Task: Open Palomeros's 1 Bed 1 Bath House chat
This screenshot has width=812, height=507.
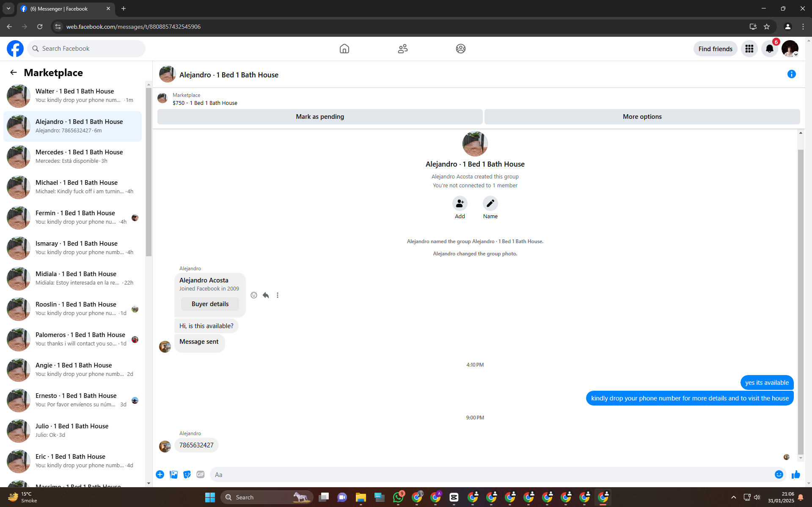Action: click(x=72, y=340)
